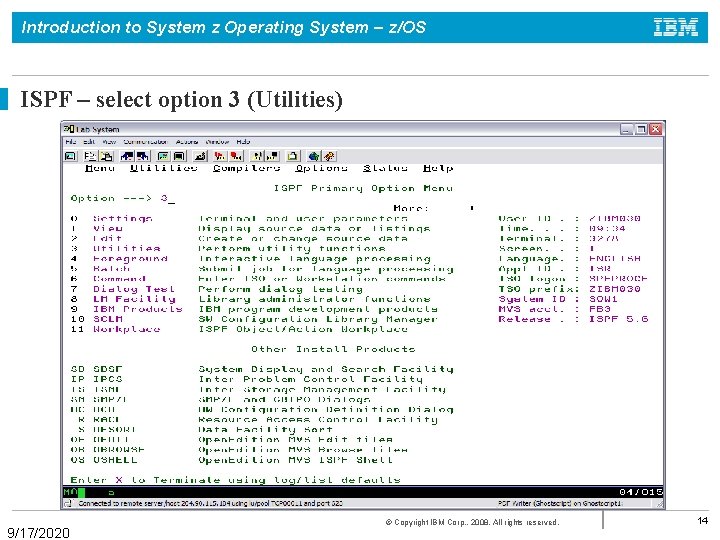This screenshot has height=540, width=720.
Task: Click cursor position 04/015 in status line
Action: 641,493
